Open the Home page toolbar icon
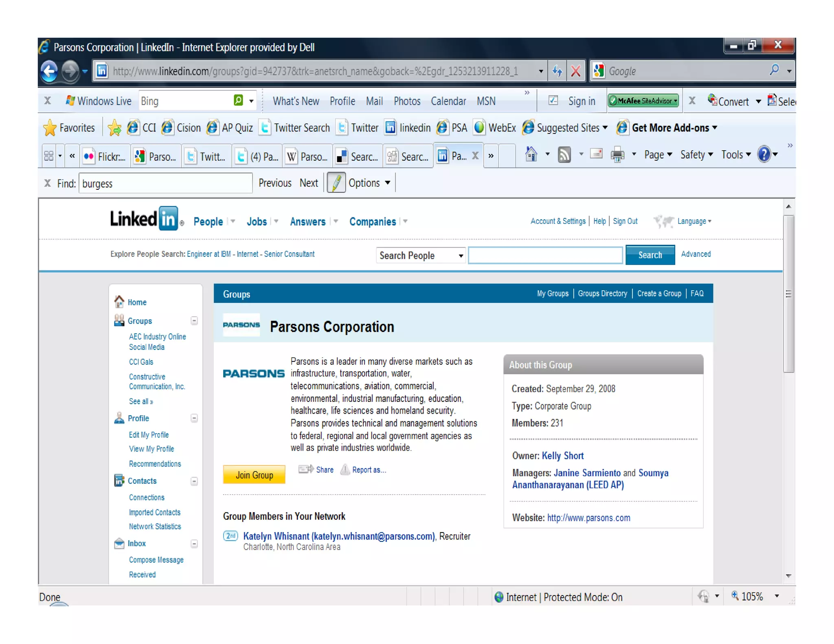The width and height of the screenshot is (834, 644). tap(531, 155)
